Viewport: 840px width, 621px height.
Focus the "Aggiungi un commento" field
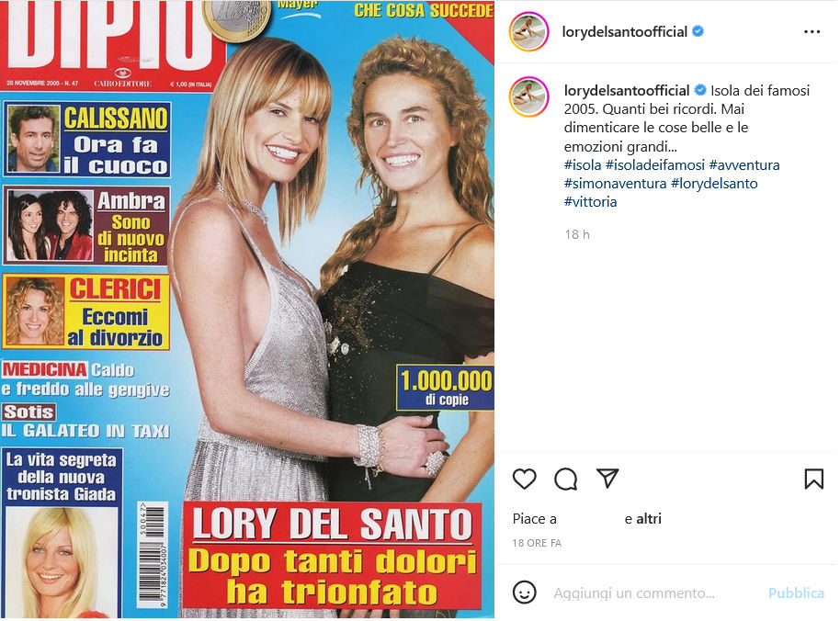point(634,593)
